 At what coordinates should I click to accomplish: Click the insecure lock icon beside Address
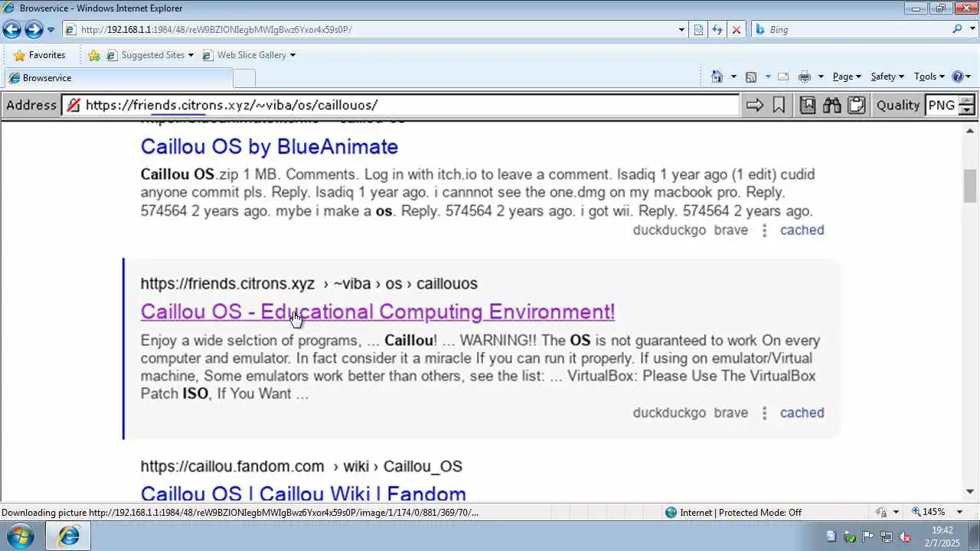[x=73, y=106]
